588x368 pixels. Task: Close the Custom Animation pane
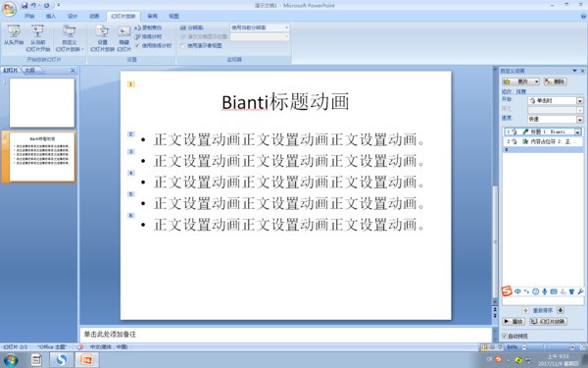[x=582, y=71]
